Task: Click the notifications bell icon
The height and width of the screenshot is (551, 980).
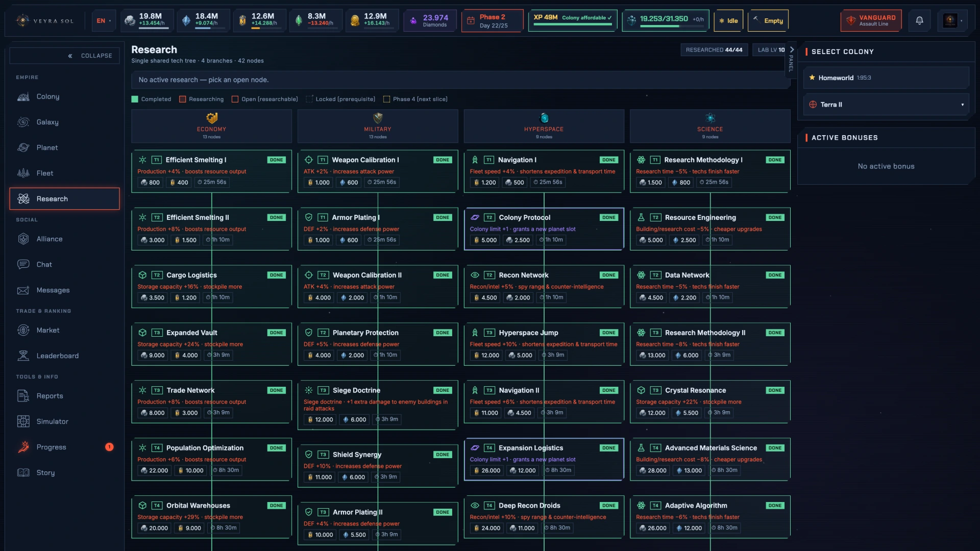Action: pos(919,21)
